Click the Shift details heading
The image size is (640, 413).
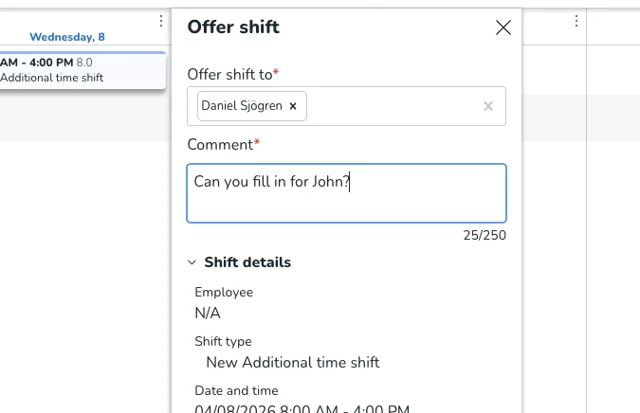pos(247,263)
